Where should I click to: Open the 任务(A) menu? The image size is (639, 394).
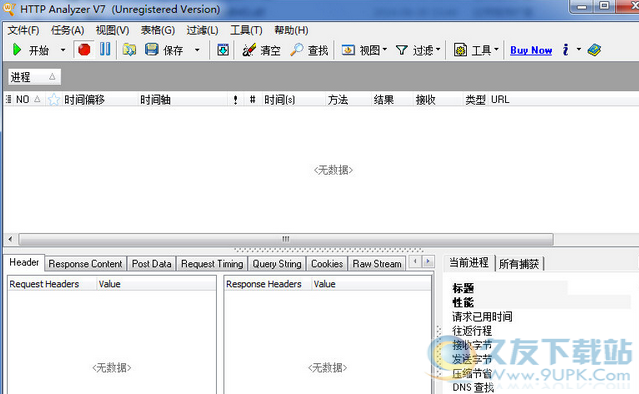[67, 30]
